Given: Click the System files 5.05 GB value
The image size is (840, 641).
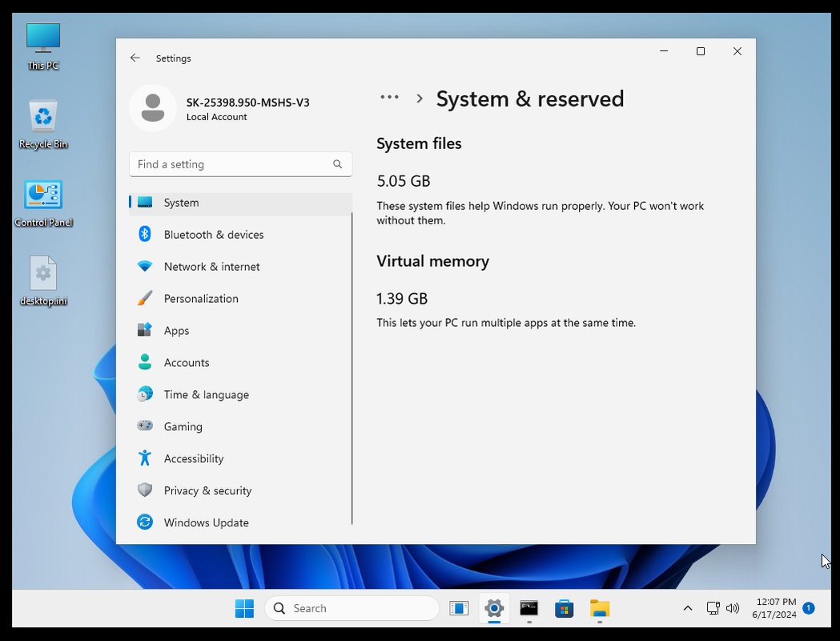Looking at the screenshot, I should tap(404, 181).
